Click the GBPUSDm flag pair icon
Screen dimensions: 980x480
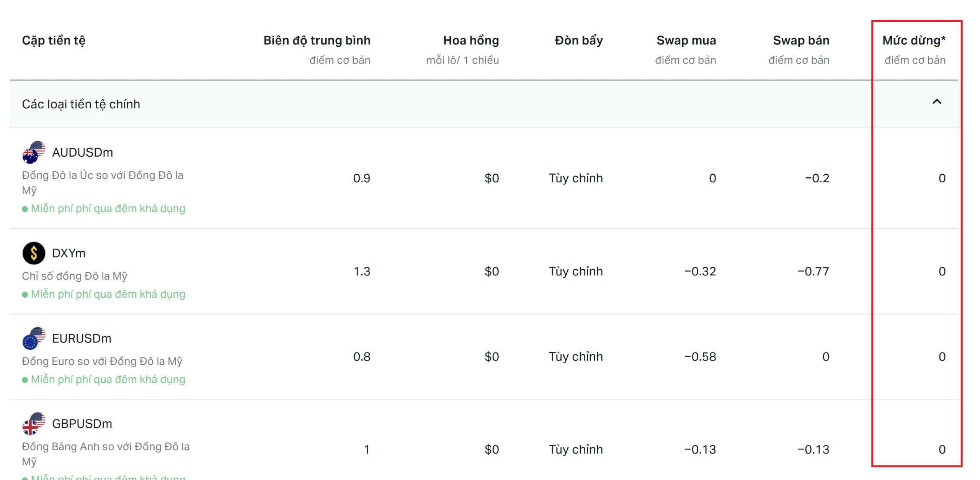point(34,424)
